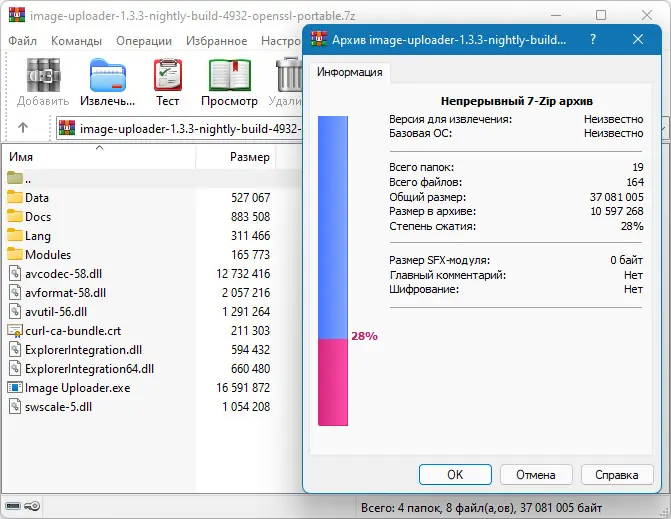Image resolution: width=671 pixels, height=519 pixels.
Task: Sort by the Имя column header
Action: (x=98, y=157)
